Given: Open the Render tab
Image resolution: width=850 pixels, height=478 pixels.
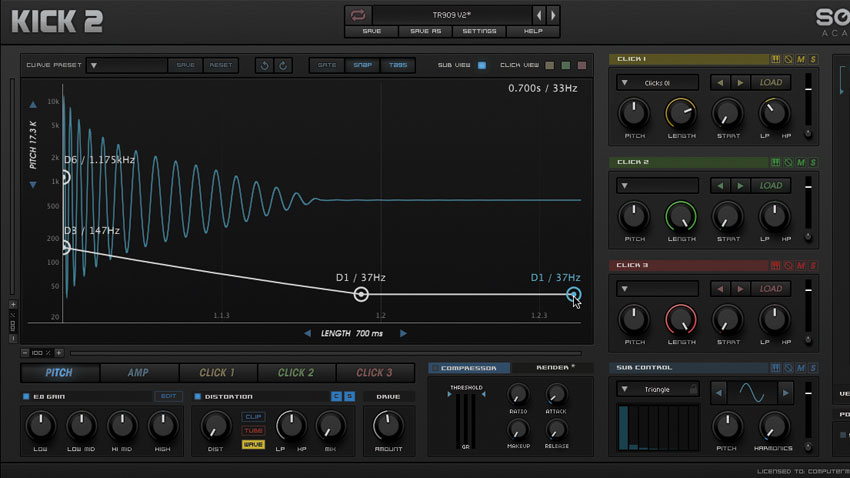Looking at the screenshot, I should click(x=553, y=368).
